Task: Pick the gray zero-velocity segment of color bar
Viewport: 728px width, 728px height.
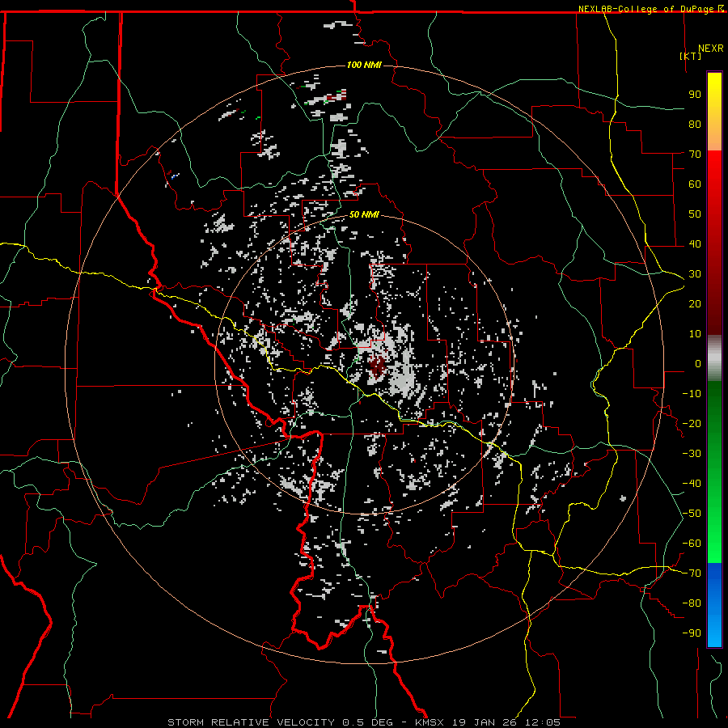Action: (x=714, y=358)
